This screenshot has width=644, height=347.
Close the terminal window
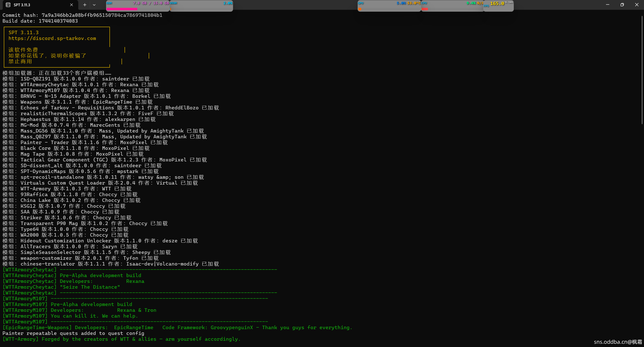click(x=637, y=5)
